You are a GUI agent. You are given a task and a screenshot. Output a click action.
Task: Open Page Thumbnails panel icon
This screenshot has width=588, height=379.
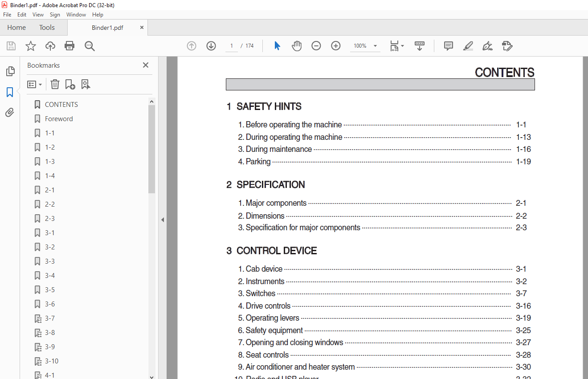point(10,71)
